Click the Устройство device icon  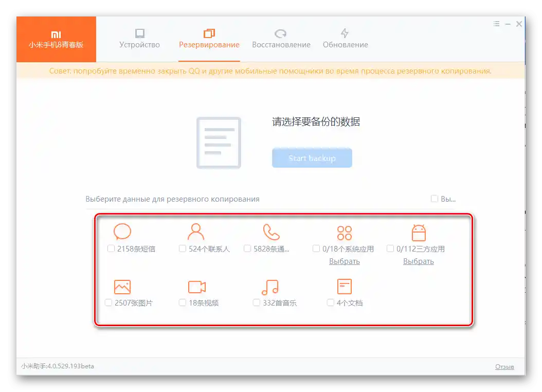(140, 33)
